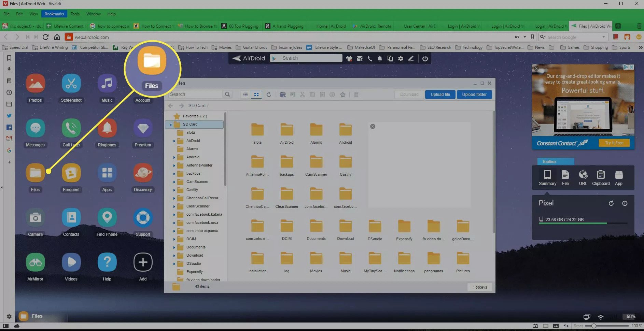Screen dimensions: 644x331
Task: Refresh the Pixel device info
Action: [611, 203]
